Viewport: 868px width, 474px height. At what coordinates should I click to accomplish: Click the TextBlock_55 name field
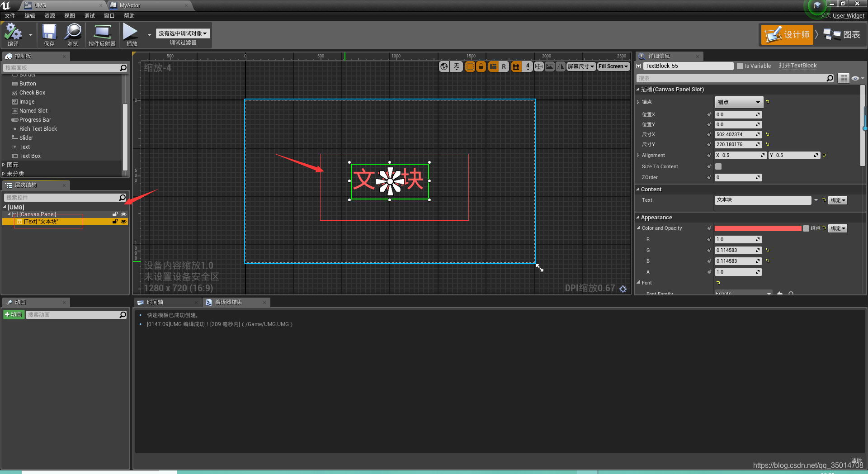(688, 66)
